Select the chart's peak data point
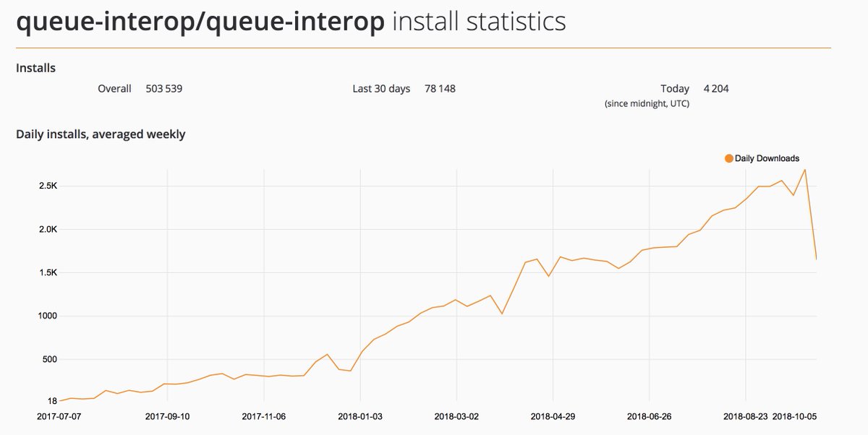This screenshot has width=868, height=435. [805, 171]
